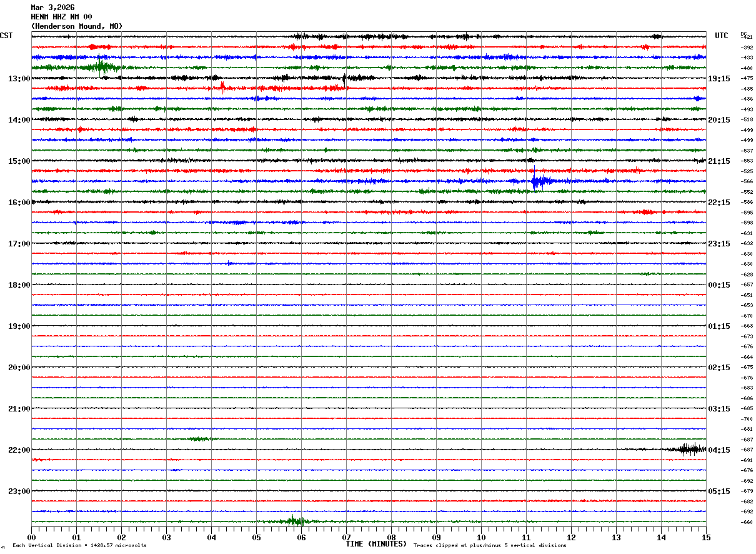Select the 22:00 CST row label
756x554 pixels.
[19, 450]
